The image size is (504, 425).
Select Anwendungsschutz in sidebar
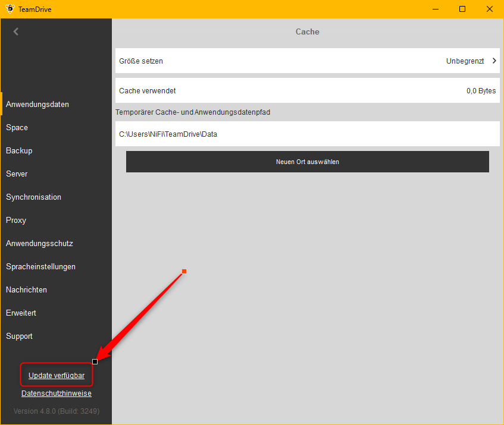click(39, 243)
